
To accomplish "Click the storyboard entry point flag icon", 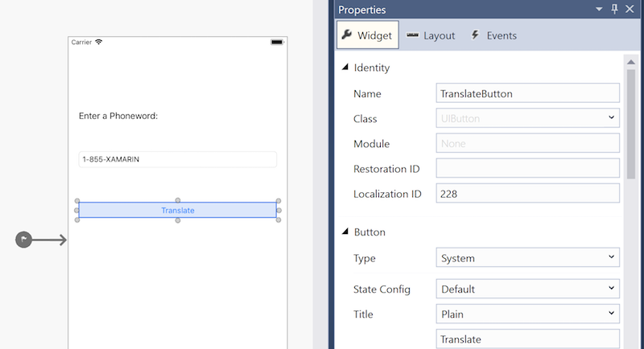I will pyautogui.click(x=24, y=240).
